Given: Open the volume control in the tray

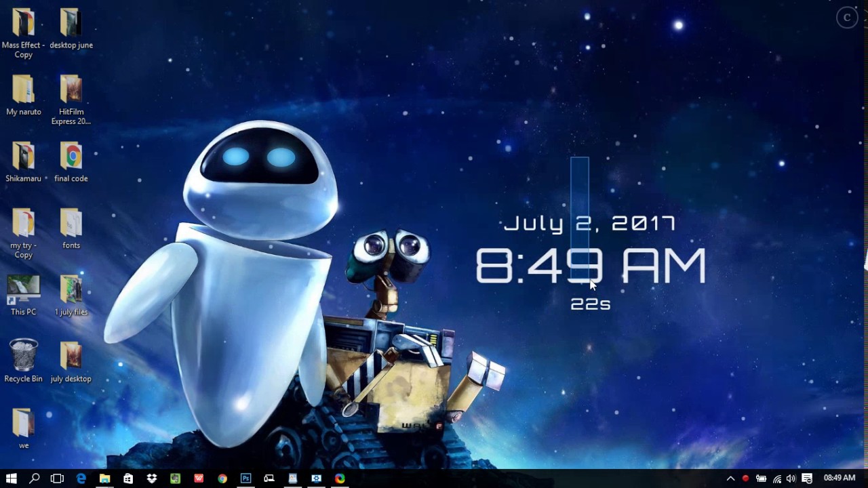Looking at the screenshot, I should [x=791, y=479].
